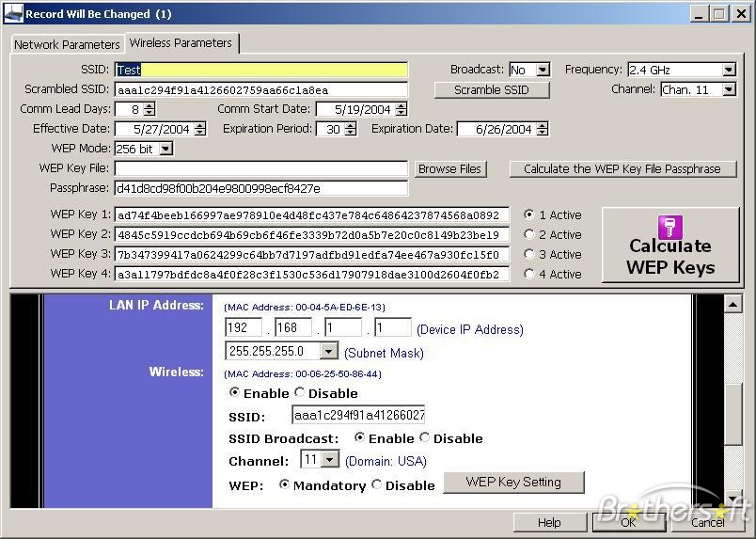
Task: Switch to the Network Parameters tab
Action: coord(67,44)
